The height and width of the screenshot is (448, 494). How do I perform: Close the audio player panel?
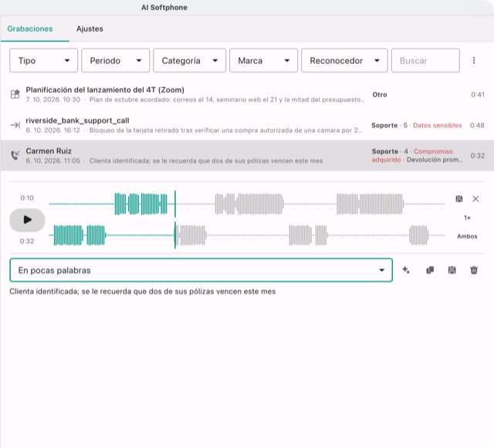click(475, 199)
